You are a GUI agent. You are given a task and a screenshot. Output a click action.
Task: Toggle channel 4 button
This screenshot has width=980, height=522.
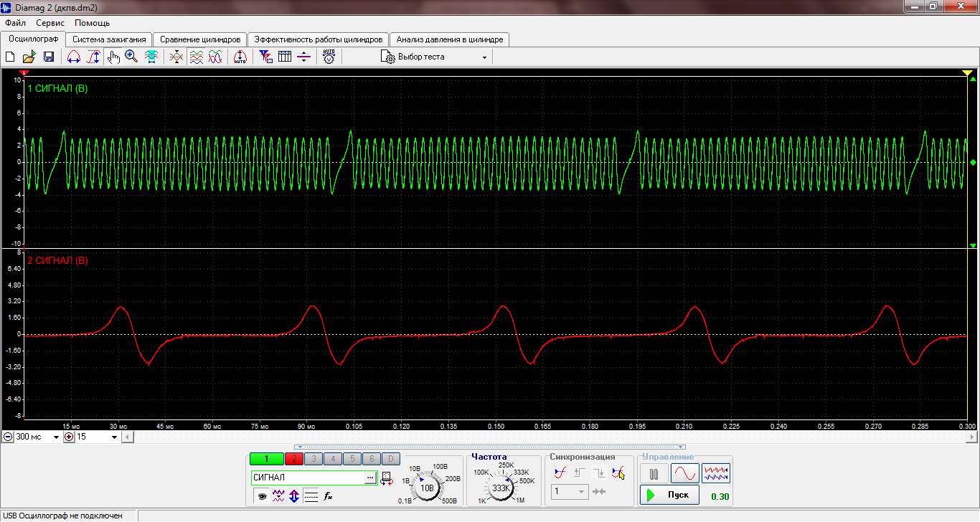(x=332, y=460)
